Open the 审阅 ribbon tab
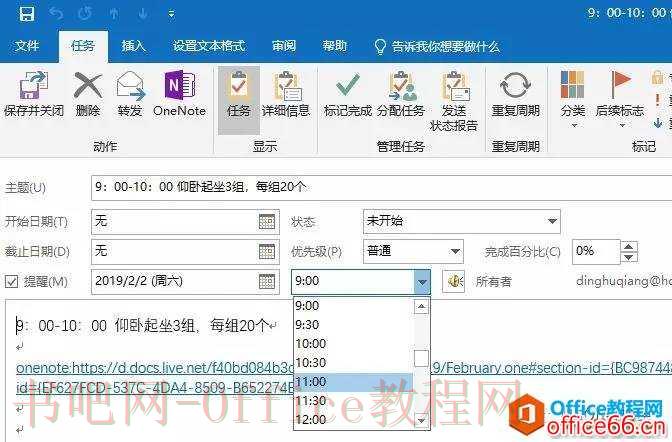The width and height of the screenshot is (672, 442). pos(284,46)
